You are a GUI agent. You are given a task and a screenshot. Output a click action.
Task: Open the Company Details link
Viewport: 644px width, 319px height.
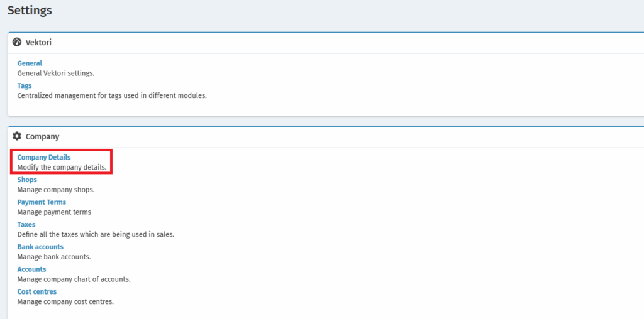(x=44, y=158)
